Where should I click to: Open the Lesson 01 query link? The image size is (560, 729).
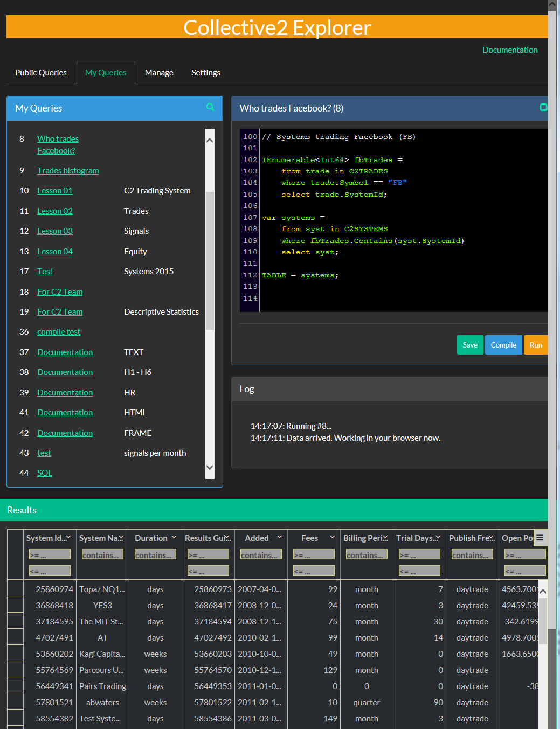[x=55, y=191]
